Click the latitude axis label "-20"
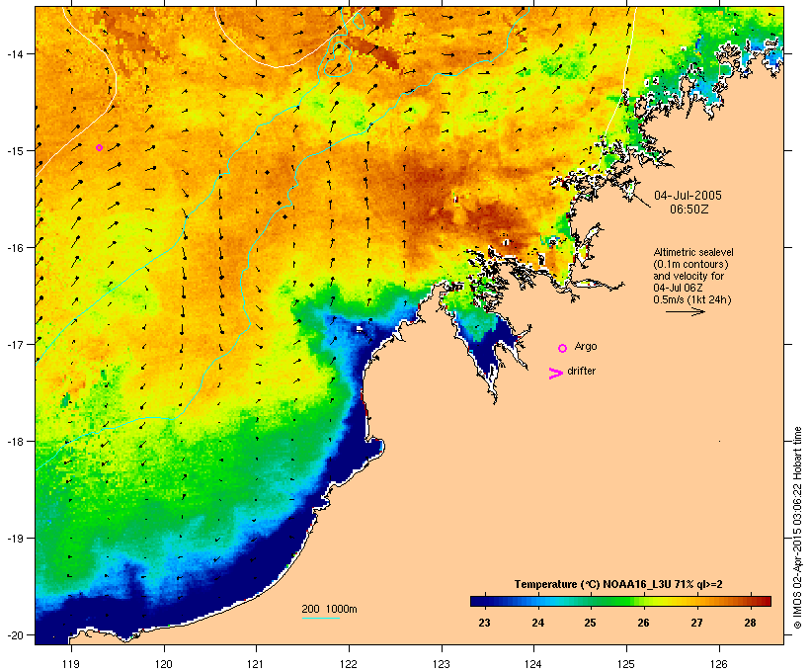810x672 pixels. click(x=14, y=634)
